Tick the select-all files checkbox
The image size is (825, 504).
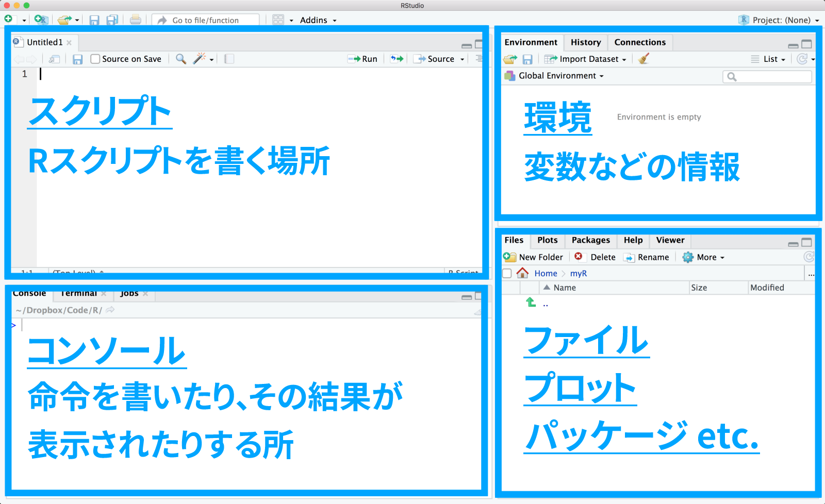point(507,273)
